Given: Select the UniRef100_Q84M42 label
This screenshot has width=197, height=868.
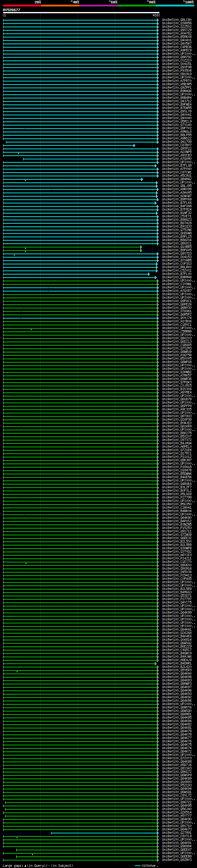Looking at the screenshot, I should pyautogui.click(x=176, y=179).
